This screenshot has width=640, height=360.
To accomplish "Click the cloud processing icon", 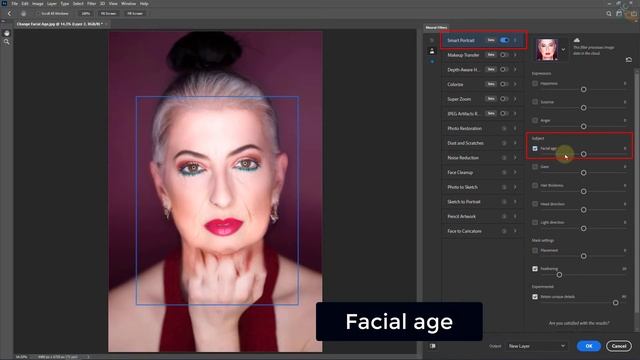I will pyautogui.click(x=576, y=40).
